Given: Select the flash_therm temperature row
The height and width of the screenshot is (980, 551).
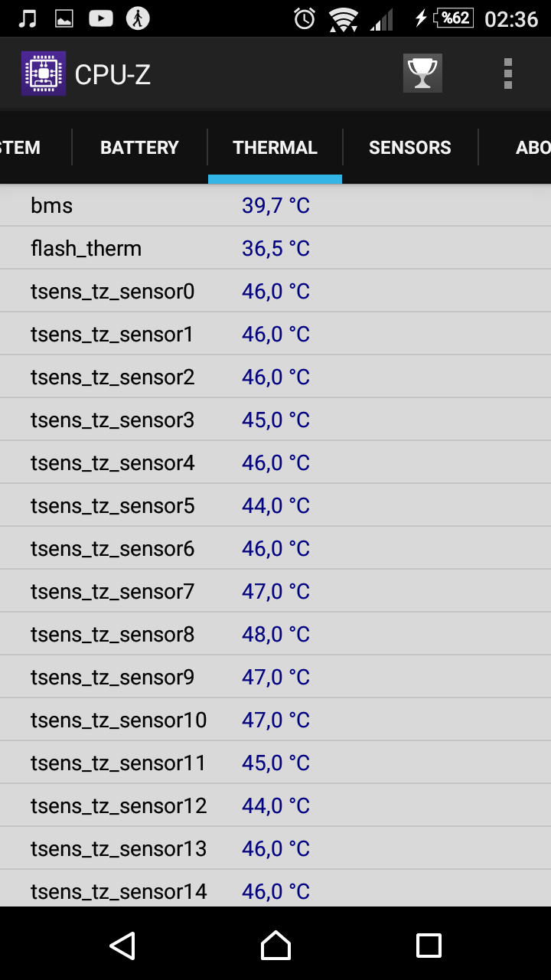Looking at the screenshot, I should pyautogui.click(x=275, y=248).
